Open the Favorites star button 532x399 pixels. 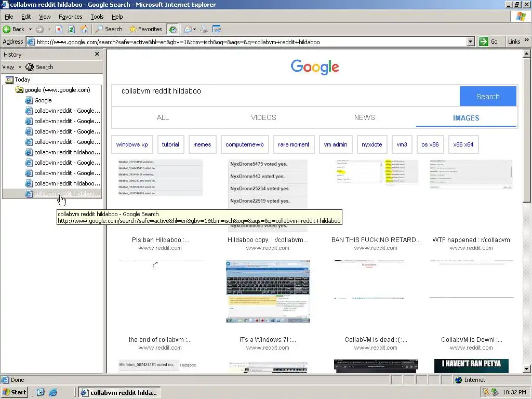(145, 29)
